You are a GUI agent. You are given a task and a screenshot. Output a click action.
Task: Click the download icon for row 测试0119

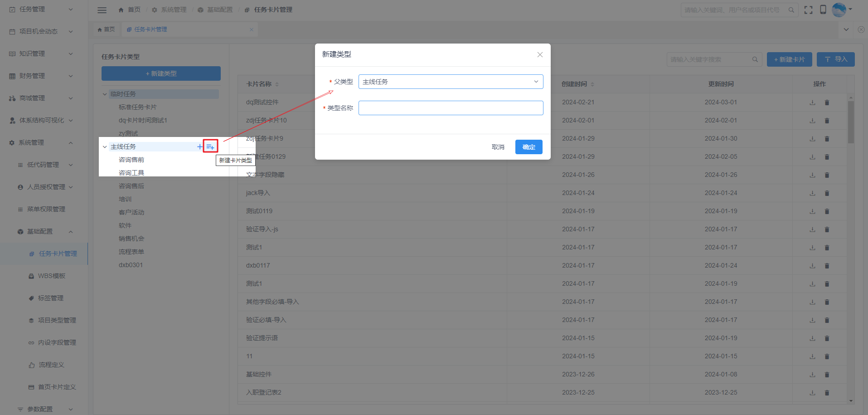(x=812, y=211)
